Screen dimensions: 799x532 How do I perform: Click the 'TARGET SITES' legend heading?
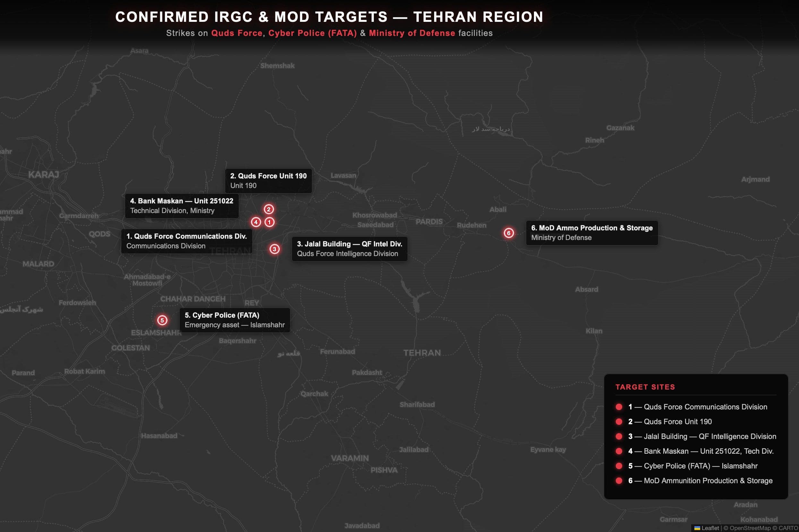645,387
